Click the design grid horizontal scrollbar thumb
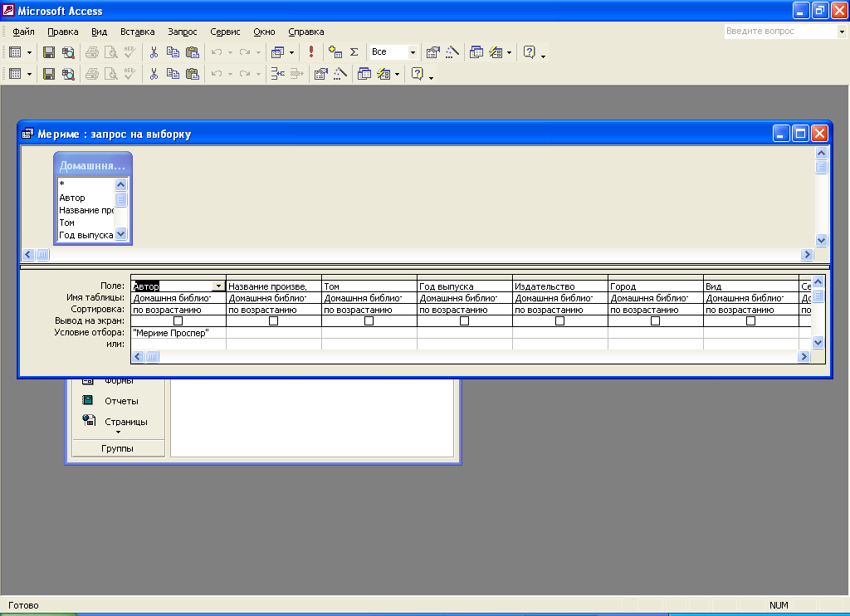The width and height of the screenshot is (850, 616). [x=153, y=356]
